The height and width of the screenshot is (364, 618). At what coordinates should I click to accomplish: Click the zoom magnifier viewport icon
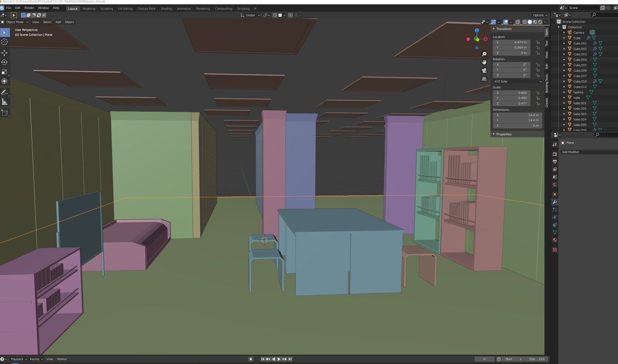484,54
